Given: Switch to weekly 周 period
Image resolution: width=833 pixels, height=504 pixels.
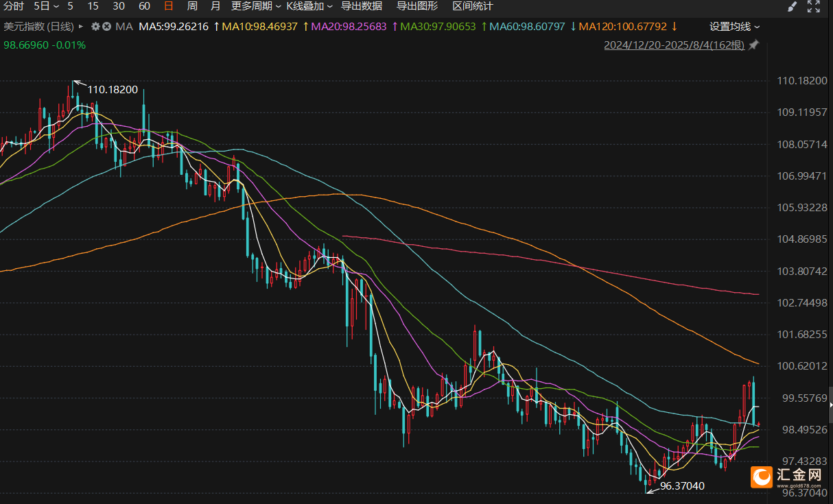Looking at the screenshot, I should [x=192, y=6].
